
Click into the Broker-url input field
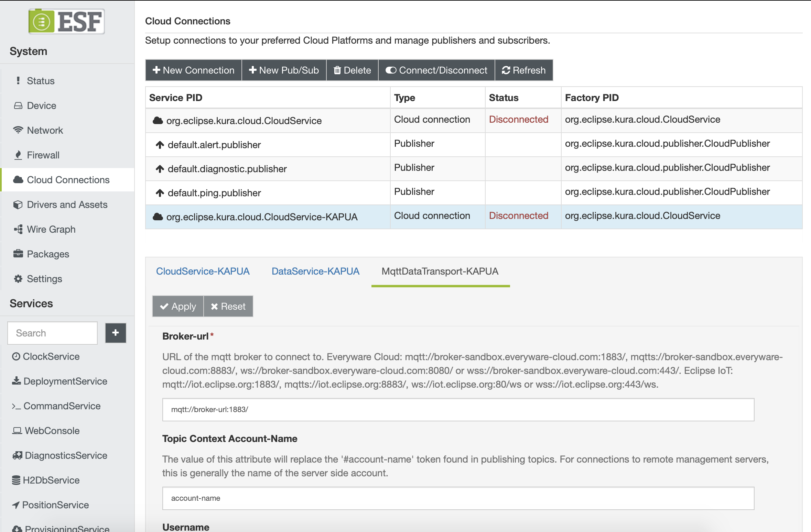458,409
